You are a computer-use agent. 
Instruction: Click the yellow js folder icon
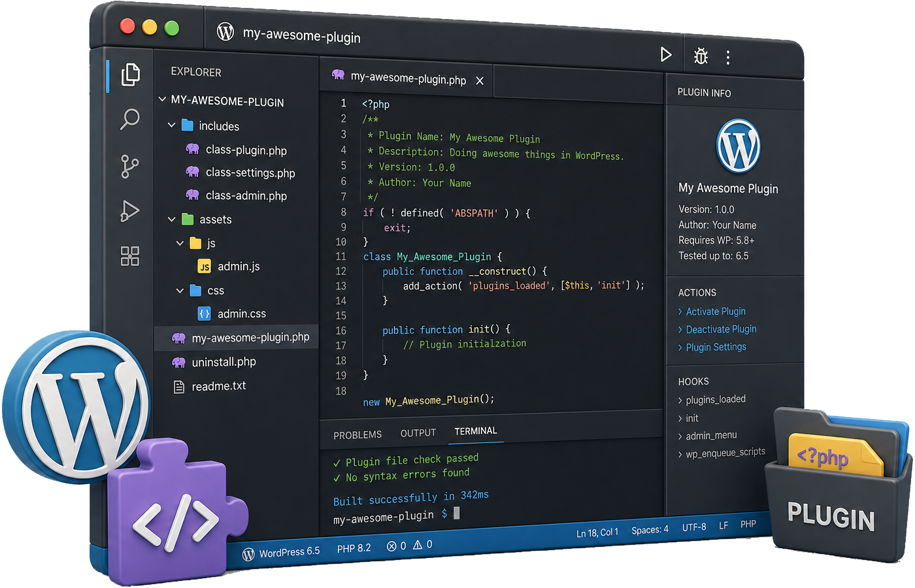click(x=195, y=243)
